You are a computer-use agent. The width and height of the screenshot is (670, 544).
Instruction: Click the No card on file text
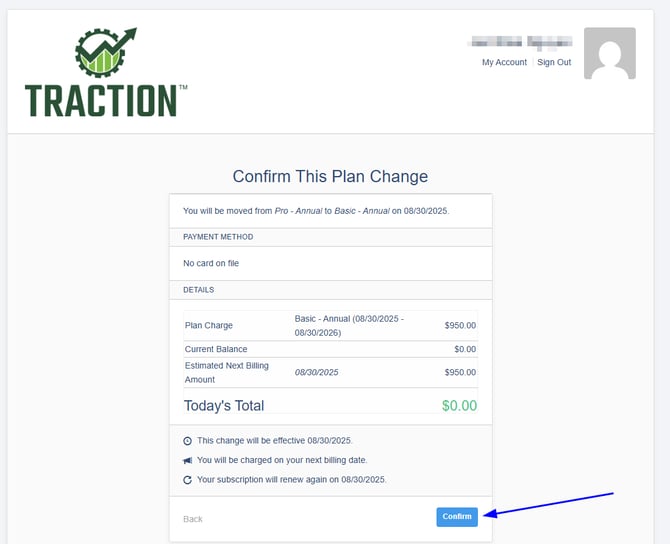tap(211, 263)
